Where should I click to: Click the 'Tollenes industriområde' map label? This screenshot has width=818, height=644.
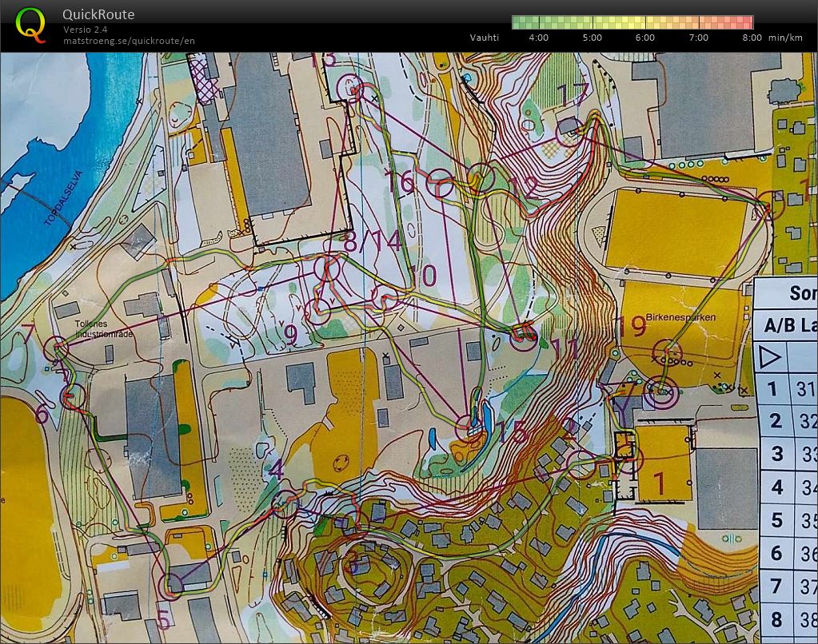(x=104, y=329)
